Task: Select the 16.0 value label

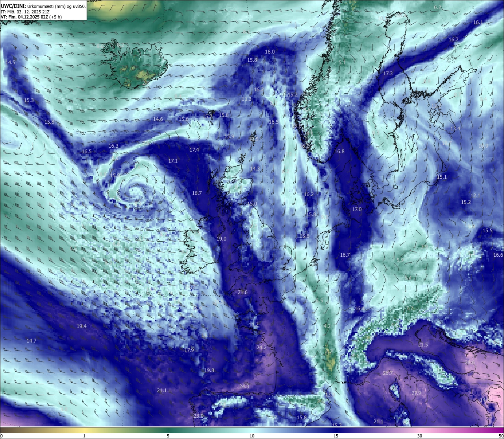Action: (270, 52)
